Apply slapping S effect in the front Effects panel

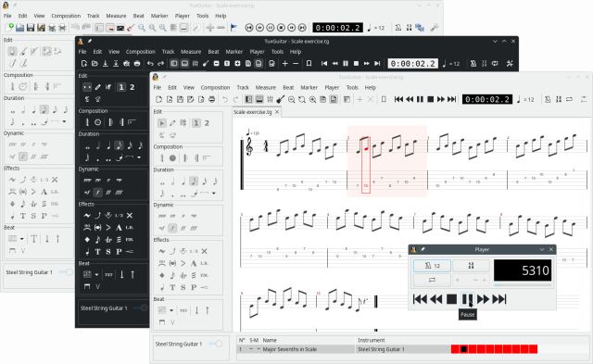(183, 287)
